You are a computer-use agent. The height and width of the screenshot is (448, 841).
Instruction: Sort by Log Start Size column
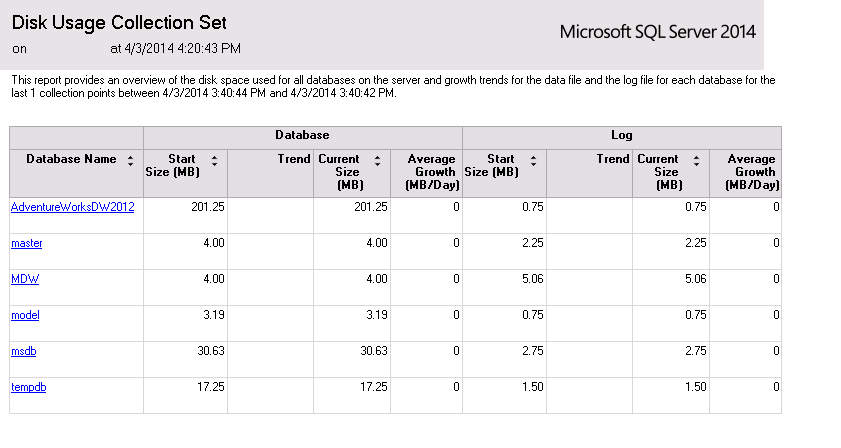pos(533,160)
